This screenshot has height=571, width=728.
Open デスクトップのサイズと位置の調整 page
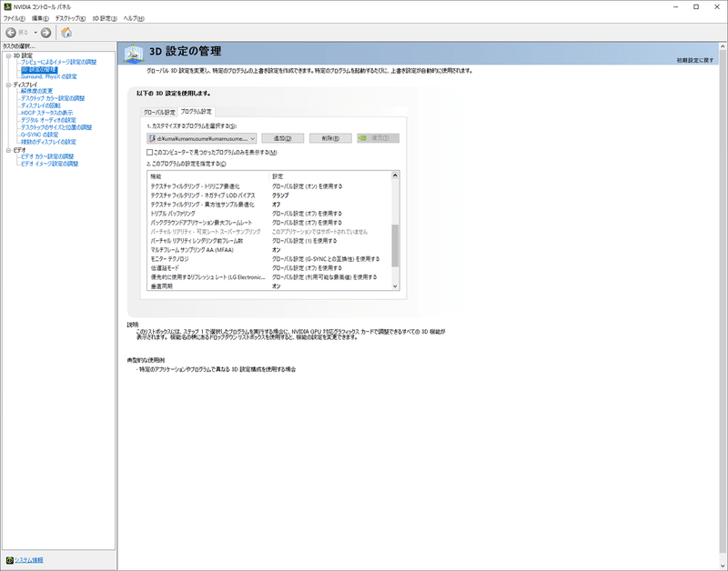tap(56, 127)
